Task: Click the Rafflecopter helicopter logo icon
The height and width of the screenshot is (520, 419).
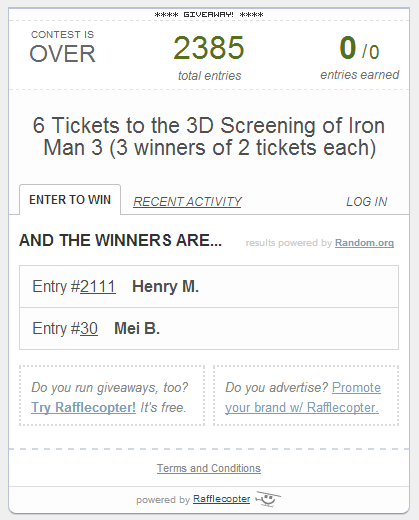Action: point(268,499)
